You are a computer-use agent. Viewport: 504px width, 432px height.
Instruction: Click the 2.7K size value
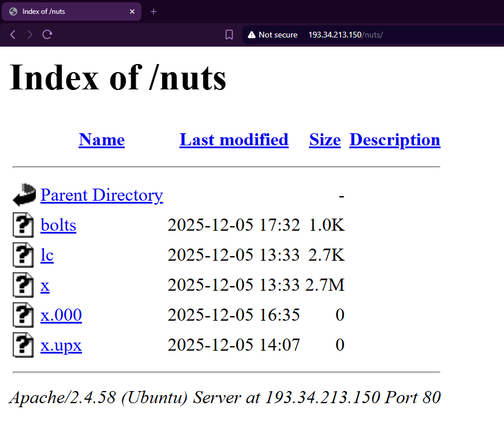pyautogui.click(x=327, y=255)
